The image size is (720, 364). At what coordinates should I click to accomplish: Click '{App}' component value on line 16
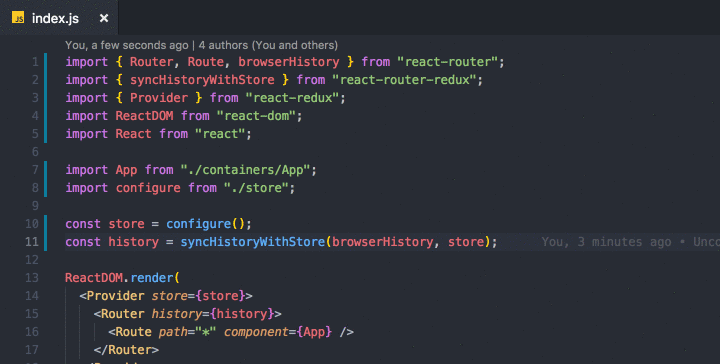pos(314,331)
